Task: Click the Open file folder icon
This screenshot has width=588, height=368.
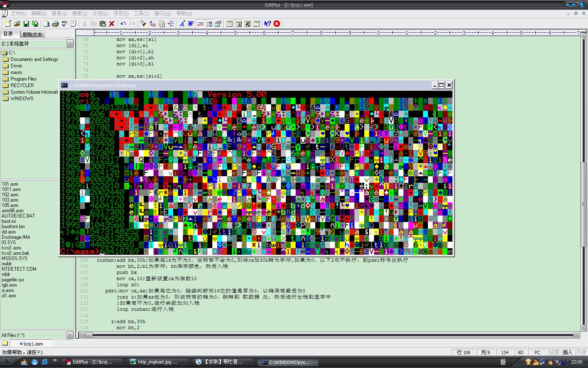Action: coord(17,24)
